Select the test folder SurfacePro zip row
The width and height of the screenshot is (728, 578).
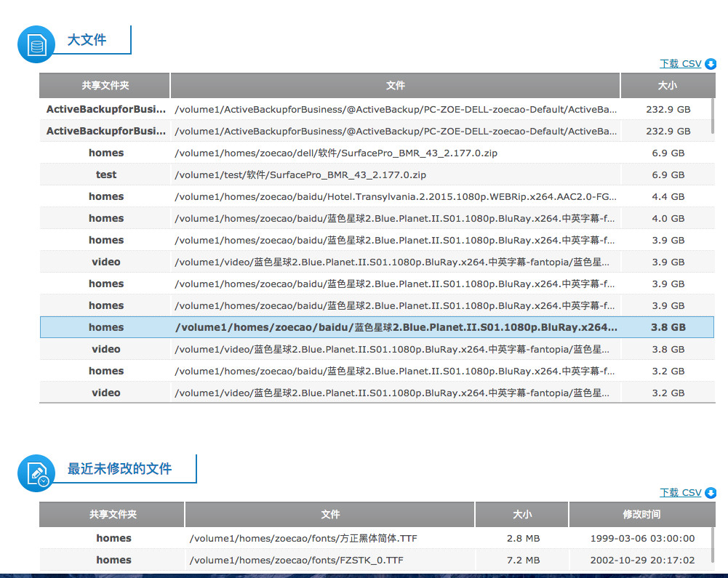click(377, 174)
